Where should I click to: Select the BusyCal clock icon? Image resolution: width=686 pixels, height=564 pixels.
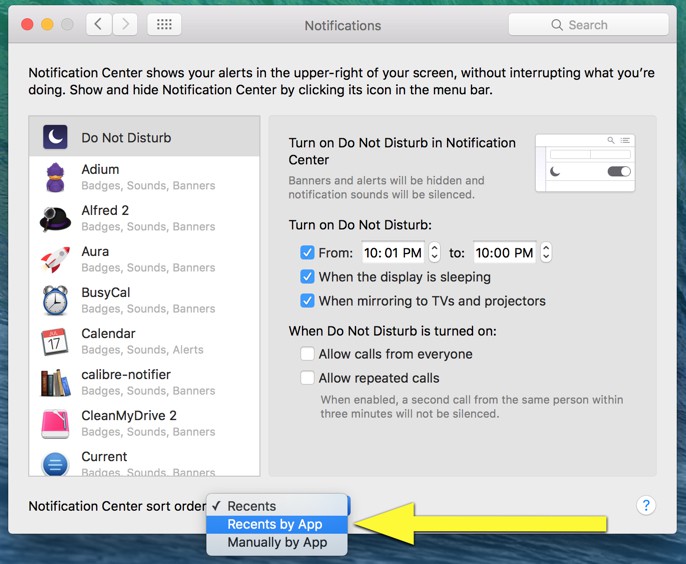55,301
